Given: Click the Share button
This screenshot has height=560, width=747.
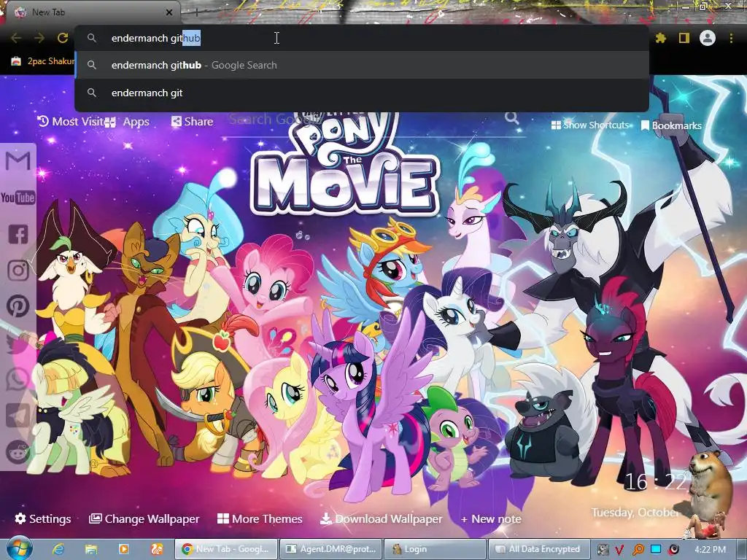Looking at the screenshot, I should coord(192,122).
